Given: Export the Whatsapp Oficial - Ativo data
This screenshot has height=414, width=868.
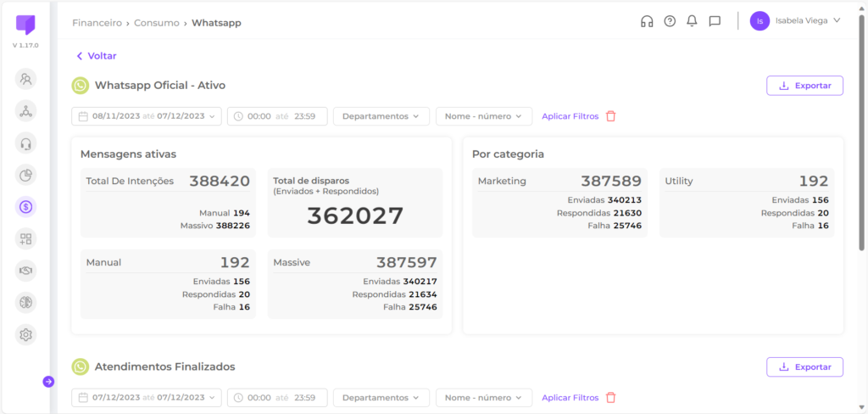Looking at the screenshot, I should coord(804,86).
